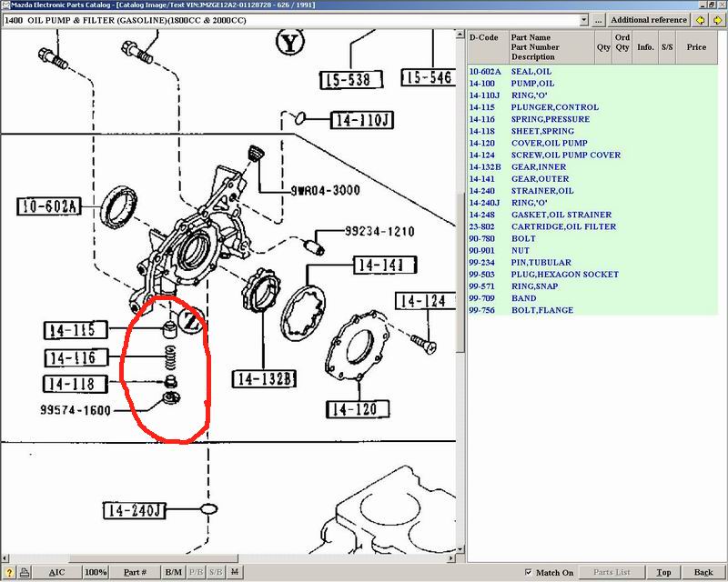Select COVER,OIL PUMP row 14-120
The width and height of the screenshot is (728, 582).
click(x=593, y=143)
